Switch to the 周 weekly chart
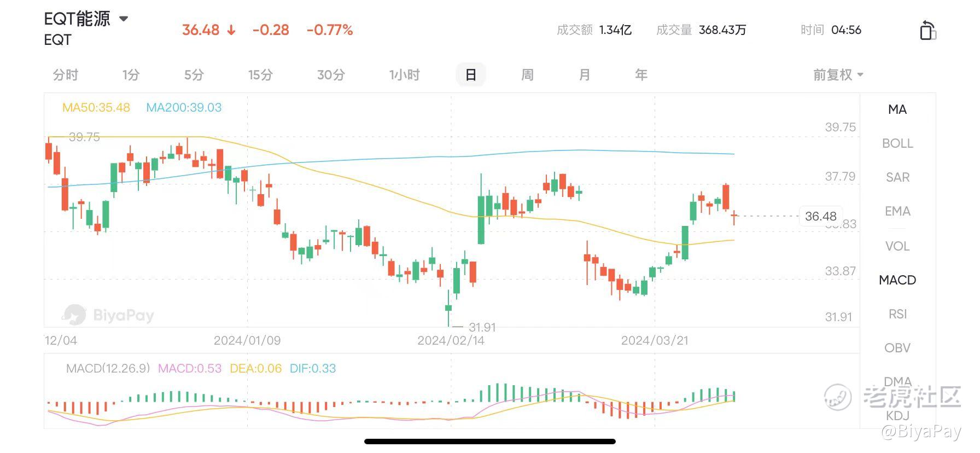The height and width of the screenshot is (453, 980). click(527, 74)
